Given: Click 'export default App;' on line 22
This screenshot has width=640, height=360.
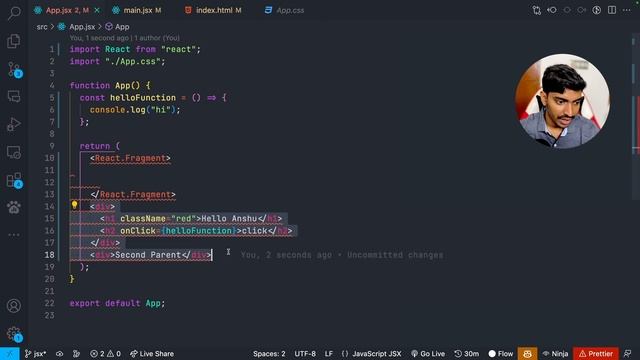Looking at the screenshot, I should point(117,303).
